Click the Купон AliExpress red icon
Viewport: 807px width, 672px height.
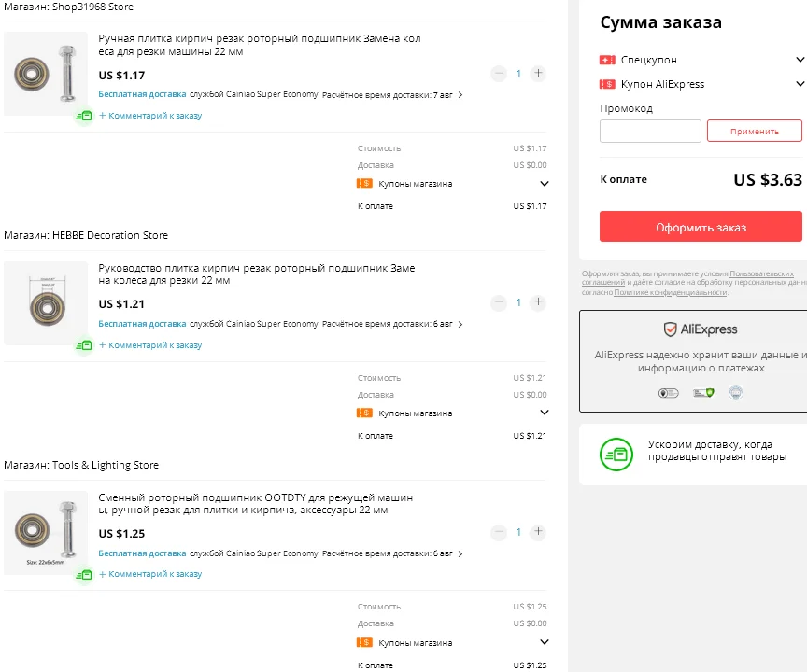(607, 84)
